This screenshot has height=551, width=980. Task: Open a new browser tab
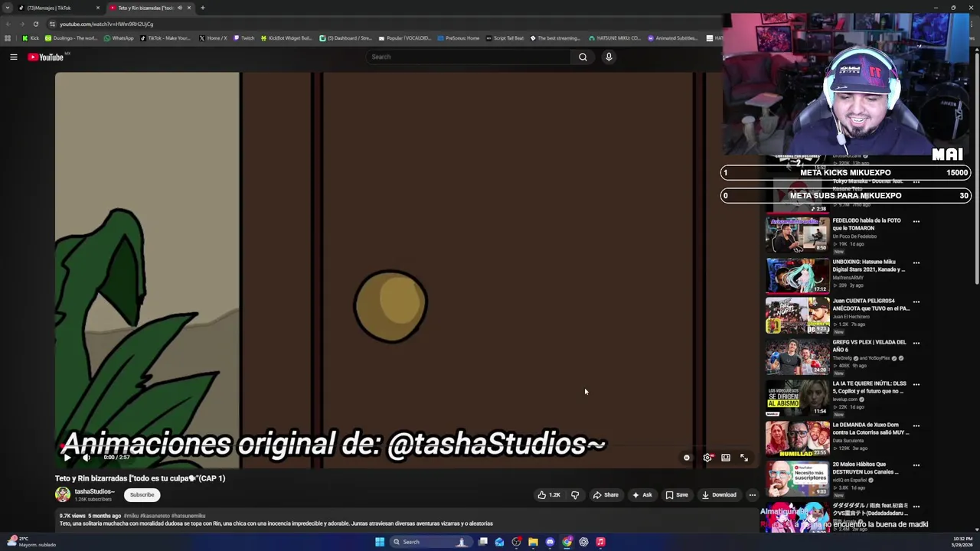coord(202,8)
